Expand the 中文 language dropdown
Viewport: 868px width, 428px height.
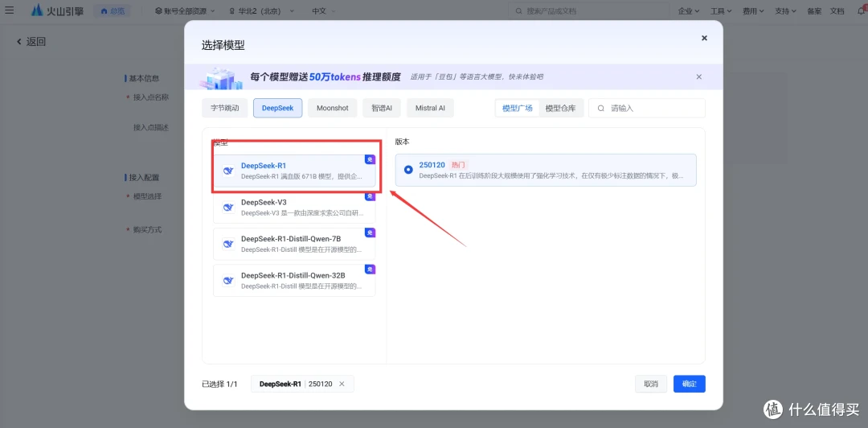pyautogui.click(x=325, y=10)
